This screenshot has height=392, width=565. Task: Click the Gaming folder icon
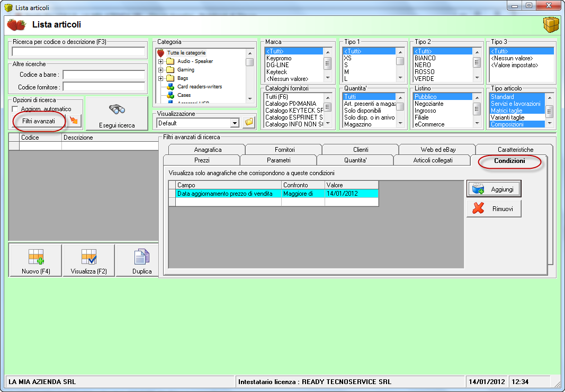(x=171, y=69)
